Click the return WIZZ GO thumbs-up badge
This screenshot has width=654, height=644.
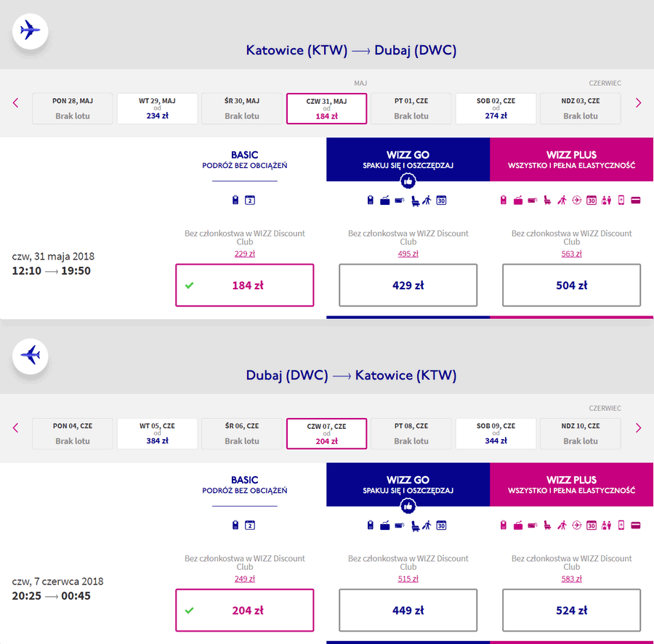click(408, 506)
